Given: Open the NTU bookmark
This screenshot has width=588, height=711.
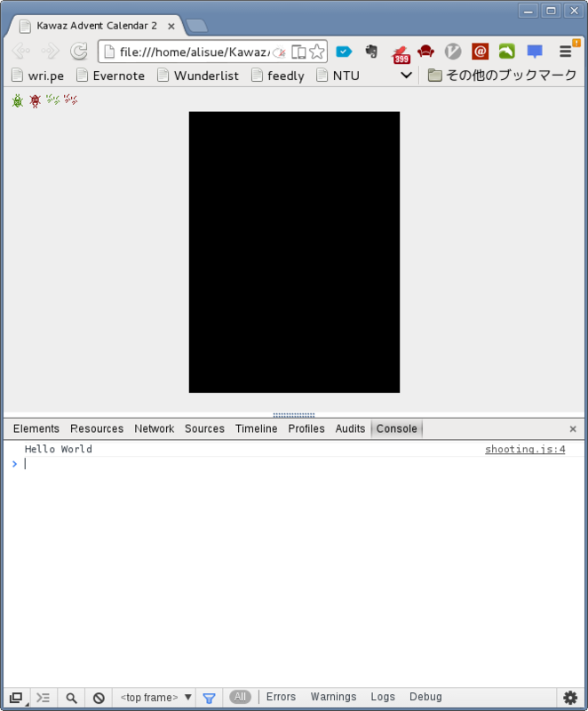Looking at the screenshot, I should pyautogui.click(x=338, y=76).
